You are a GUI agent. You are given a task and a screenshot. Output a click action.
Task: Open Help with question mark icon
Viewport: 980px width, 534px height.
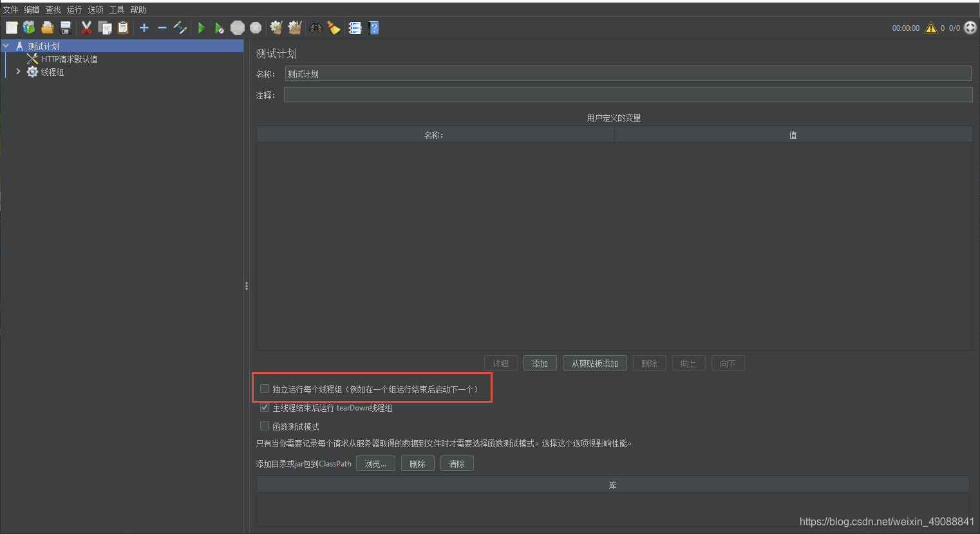click(373, 28)
